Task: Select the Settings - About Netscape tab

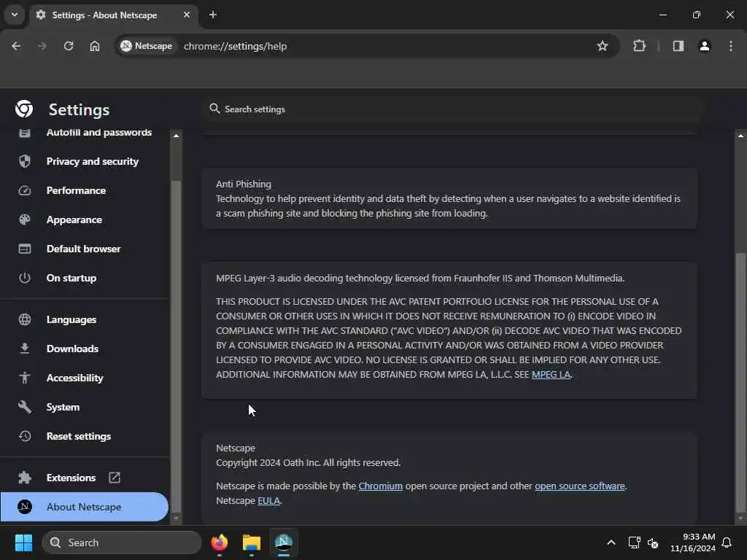Action: pyautogui.click(x=114, y=15)
